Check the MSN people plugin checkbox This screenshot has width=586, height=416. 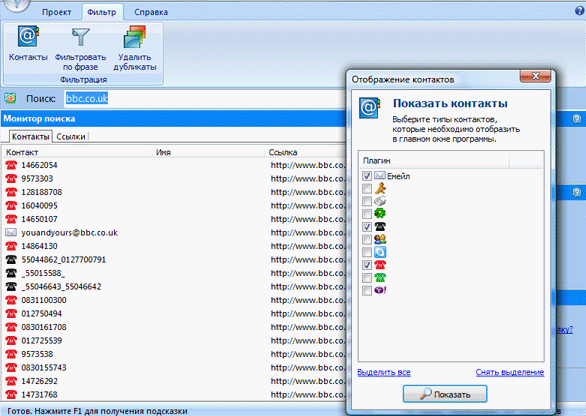367,239
